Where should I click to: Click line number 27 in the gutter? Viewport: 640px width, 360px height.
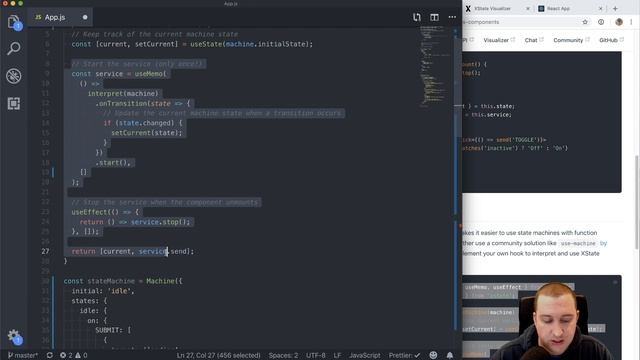tap(45, 251)
